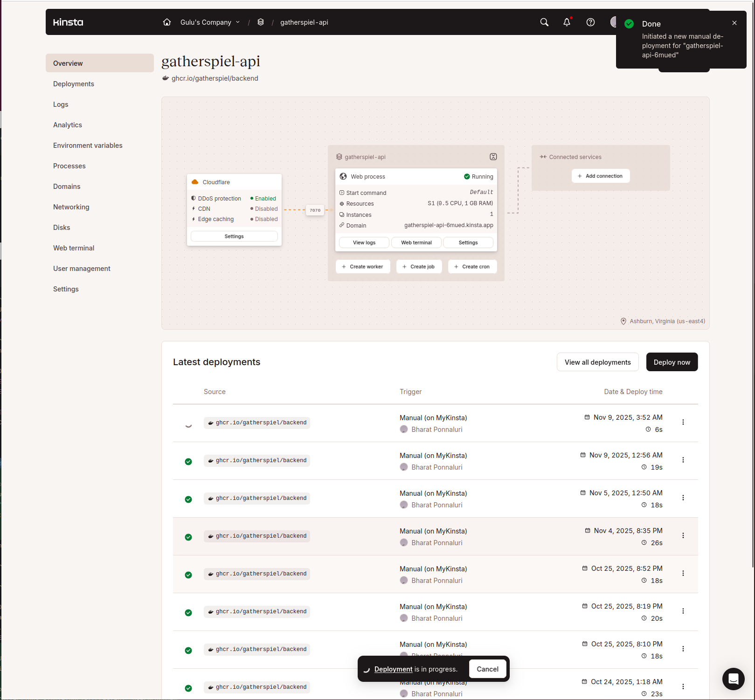Image resolution: width=755 pixels, height=700 pixels.
Task: Follow the Deployment link in progress toast
Action: (393, 669)
